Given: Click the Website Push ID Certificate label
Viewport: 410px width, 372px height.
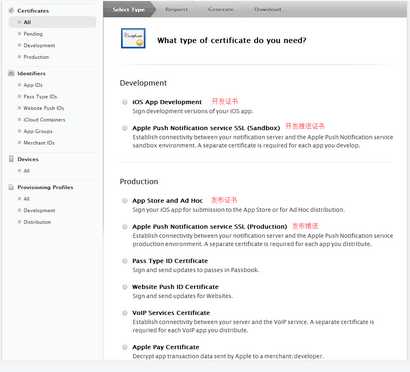Looking at the screenshot, I should [175, 287].
